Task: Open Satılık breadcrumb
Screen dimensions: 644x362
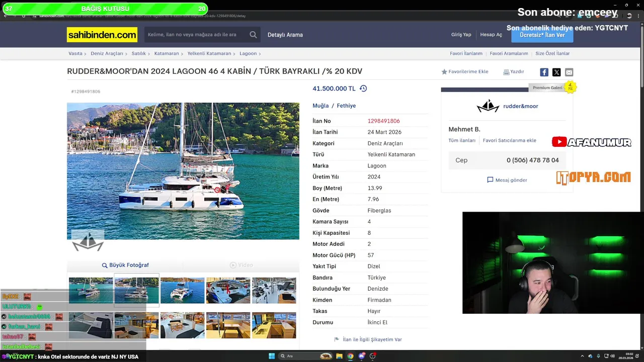Action: point(138,53)
